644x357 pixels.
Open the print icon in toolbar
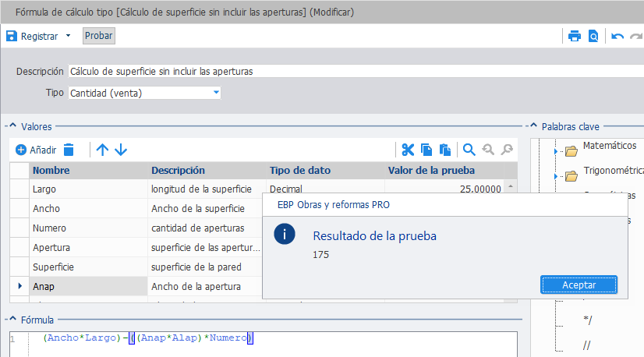574,36
